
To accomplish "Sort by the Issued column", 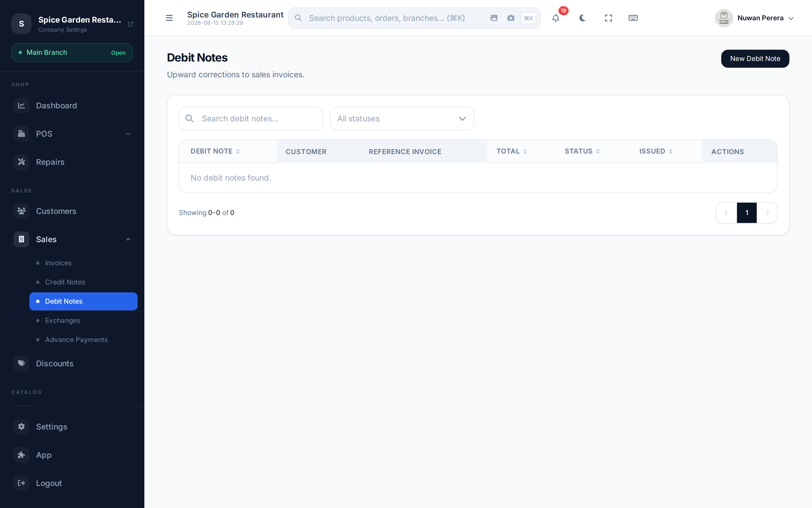I will click(x=656, y=151).
